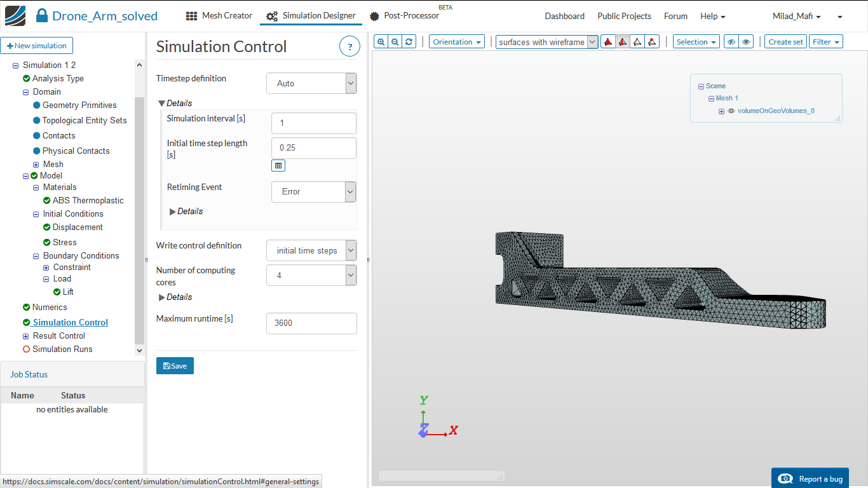This screenshot has height=488, width=868.
Task: Open the Timestep definition dropdown
Action: point(311,83)
